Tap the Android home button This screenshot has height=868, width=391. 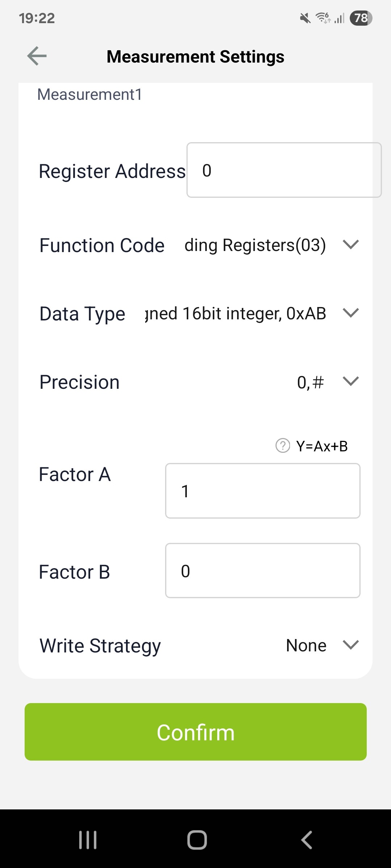[x=197, y=840]
